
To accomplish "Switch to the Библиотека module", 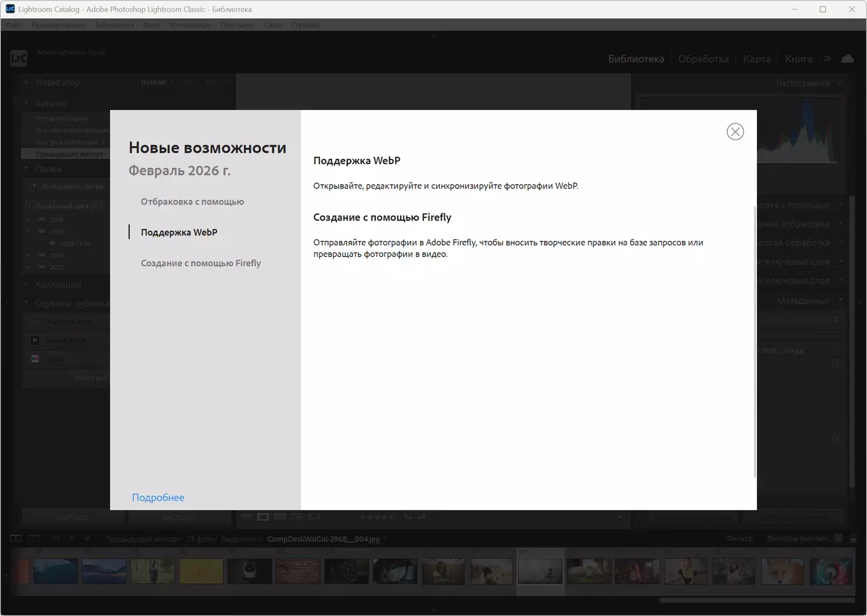I will pyautogui.click(x=636, y=59).
